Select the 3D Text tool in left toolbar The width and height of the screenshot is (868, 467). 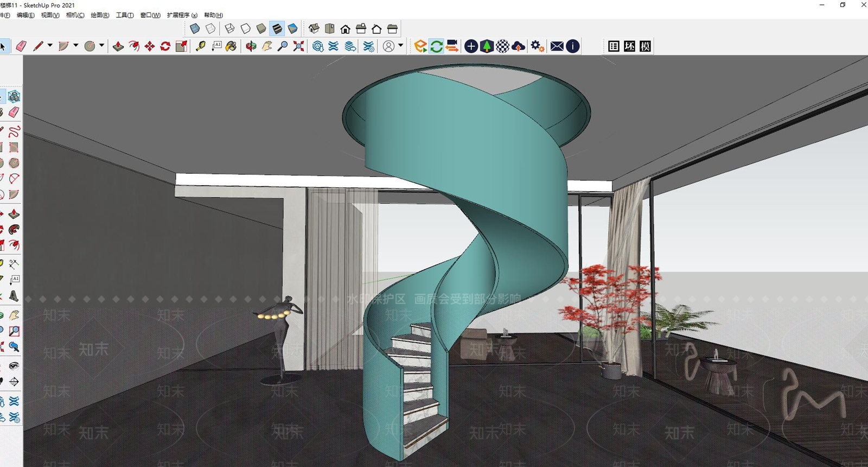point(14,296)
